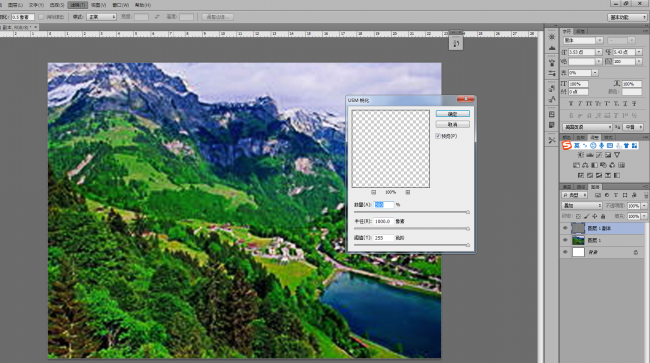Click the Amount slider handle
The image size is (650, 363).
(x=468, y=212)
